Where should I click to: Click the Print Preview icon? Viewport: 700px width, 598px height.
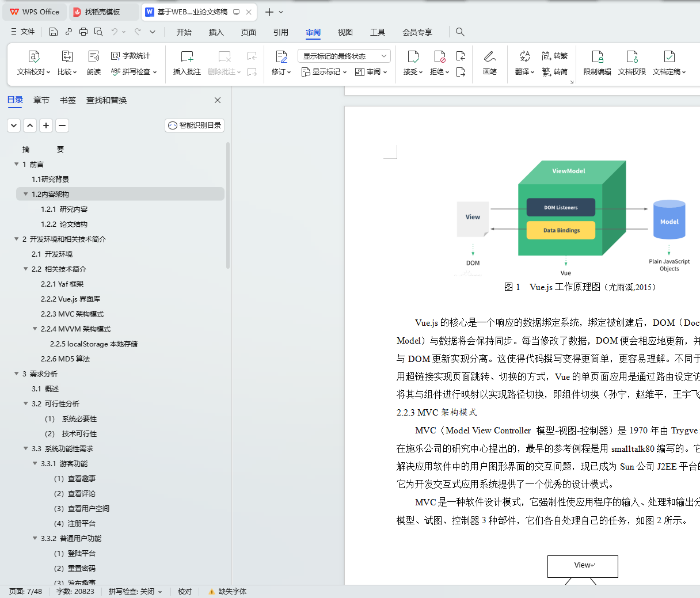(x=98, y=32)
